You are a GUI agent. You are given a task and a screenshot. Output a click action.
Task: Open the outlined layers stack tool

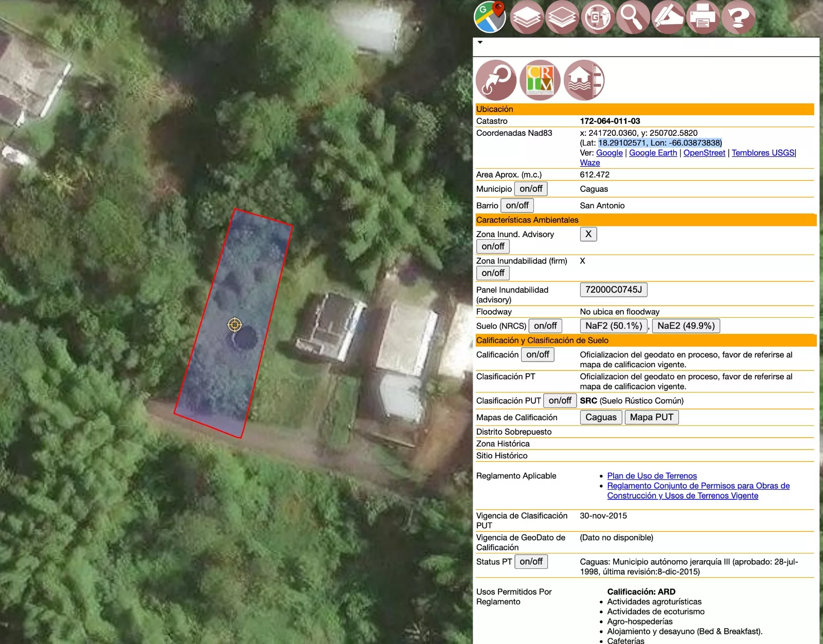coord(562,17)
